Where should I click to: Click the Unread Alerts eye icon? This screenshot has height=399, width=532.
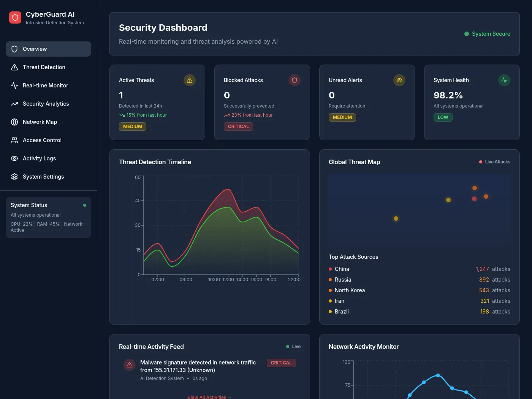tap(399, 80)
